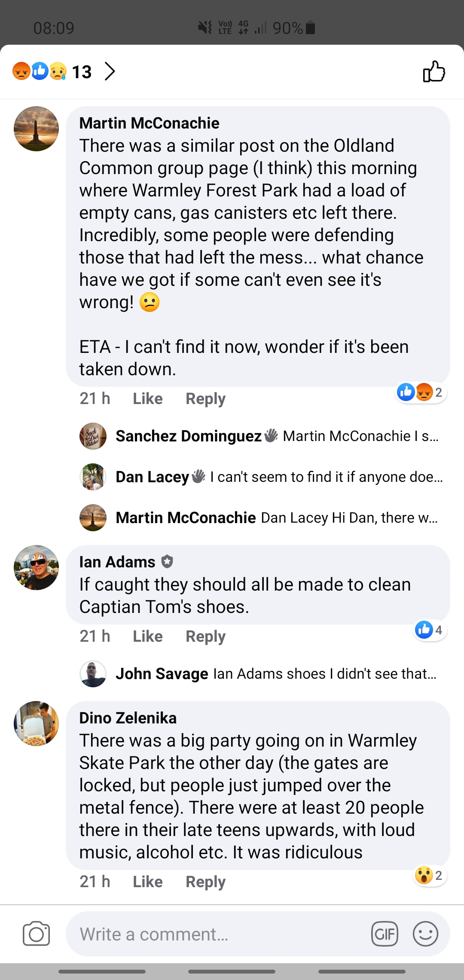View the 4 likes on Ian Adams' comment

[430, 630]
